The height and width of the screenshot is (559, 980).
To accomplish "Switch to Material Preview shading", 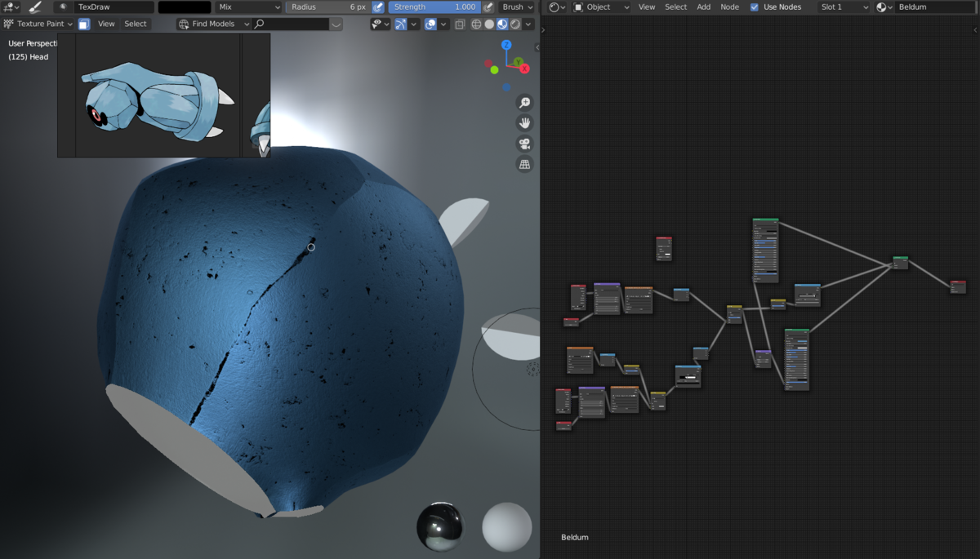I will pyautogui.click(x=501, y=24).
